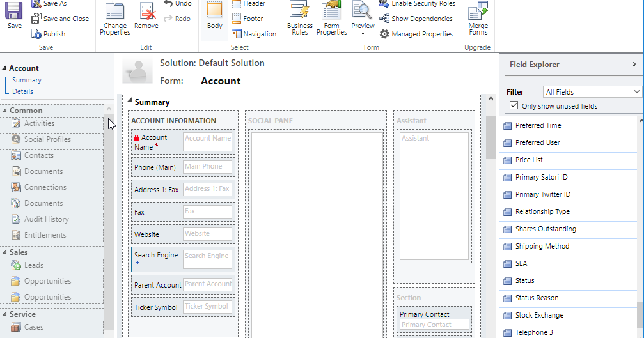Select the Search Engine field
This screenshot has height=338, width=644.
pos(183,259)
